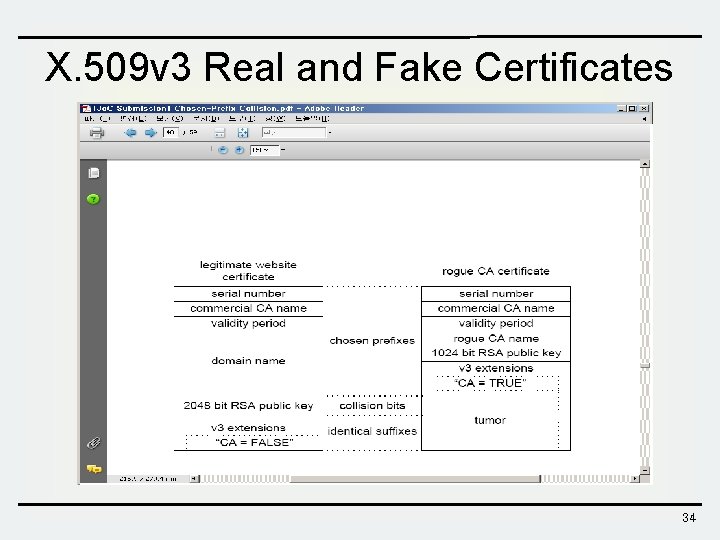Click the 'chosen prefixes' label

click(x=372, y=341)
